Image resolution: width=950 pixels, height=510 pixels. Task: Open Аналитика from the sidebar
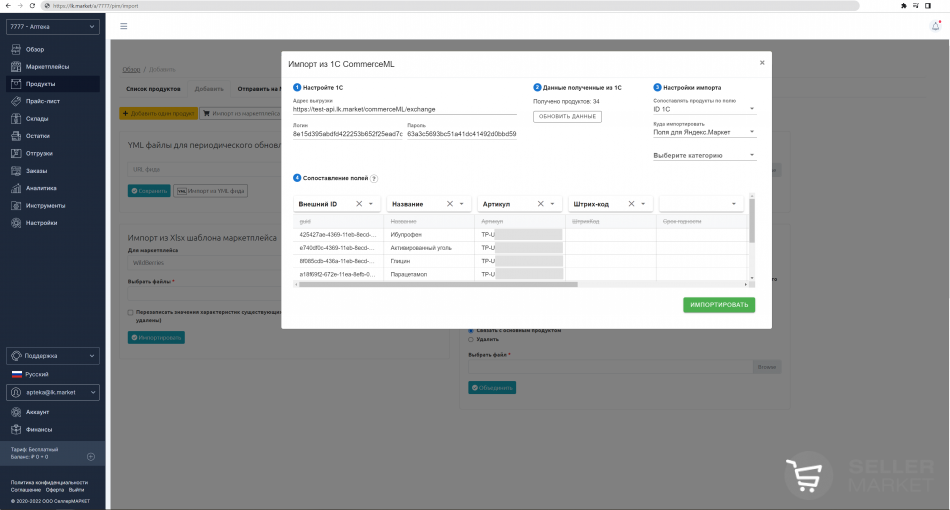[x=41, y=188]
